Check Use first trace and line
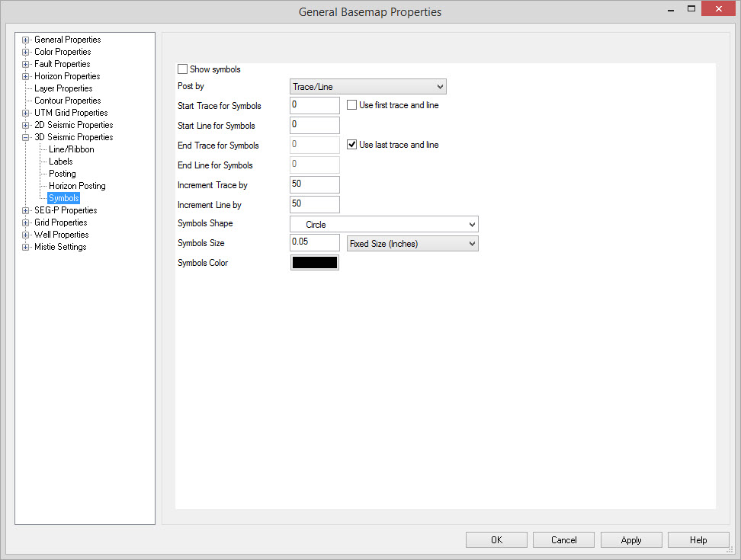This screenshot has height=560, width=741. [x=352, y=105]
